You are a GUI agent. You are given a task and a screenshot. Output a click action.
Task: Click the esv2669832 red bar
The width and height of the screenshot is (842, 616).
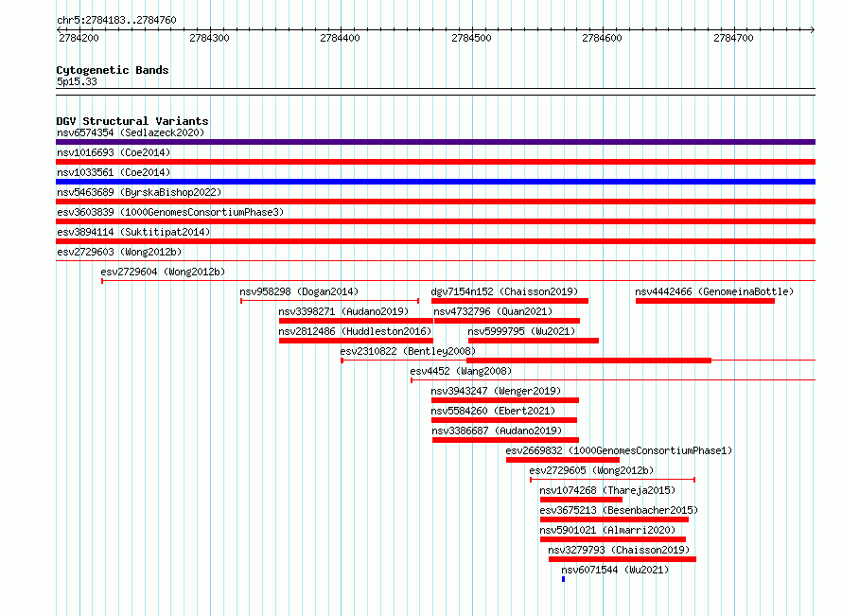tap(563, 460)
